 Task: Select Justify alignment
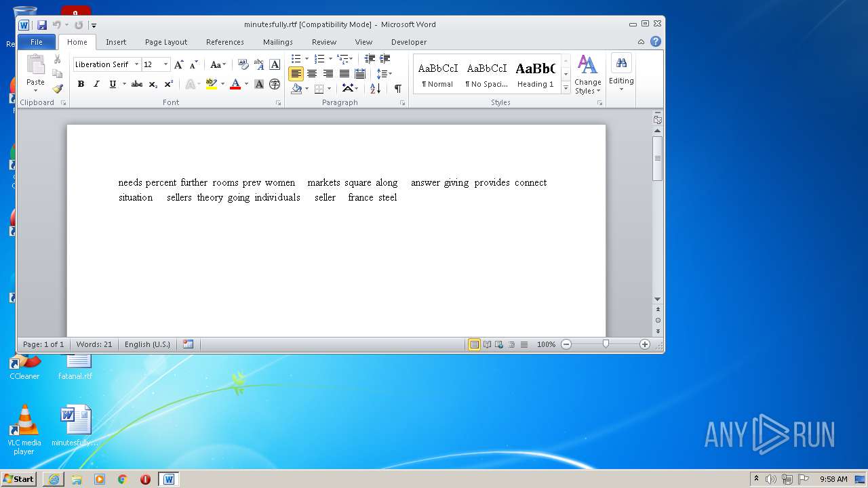[x=344, y=74]
